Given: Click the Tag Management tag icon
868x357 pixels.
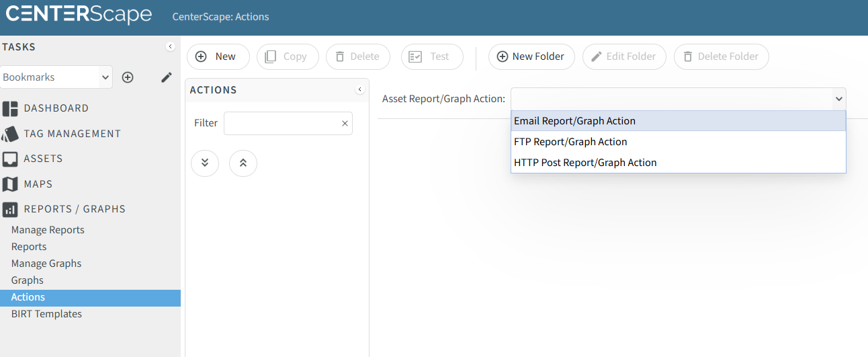Looking at the screenshot, I should point(10,134).
